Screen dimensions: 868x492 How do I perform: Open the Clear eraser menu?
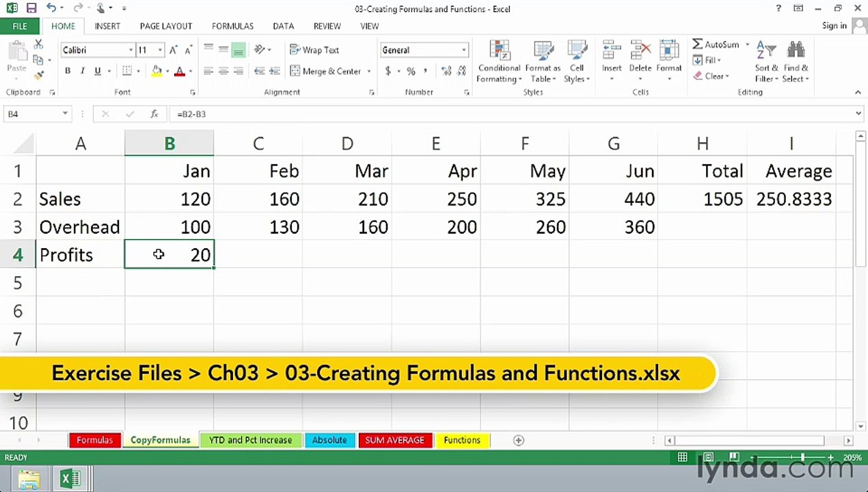click(711, 76)
